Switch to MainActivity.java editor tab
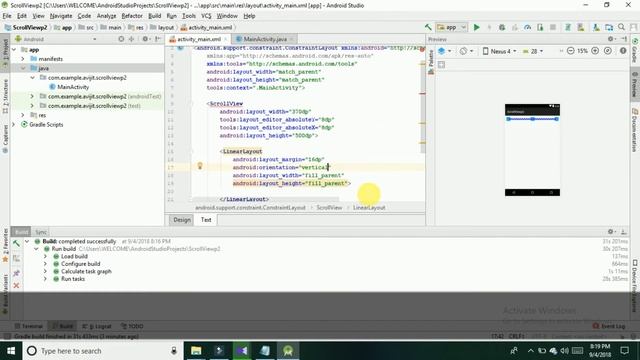Screen dimensions: 640x360 pyautogui.click(x=264, y=39)
